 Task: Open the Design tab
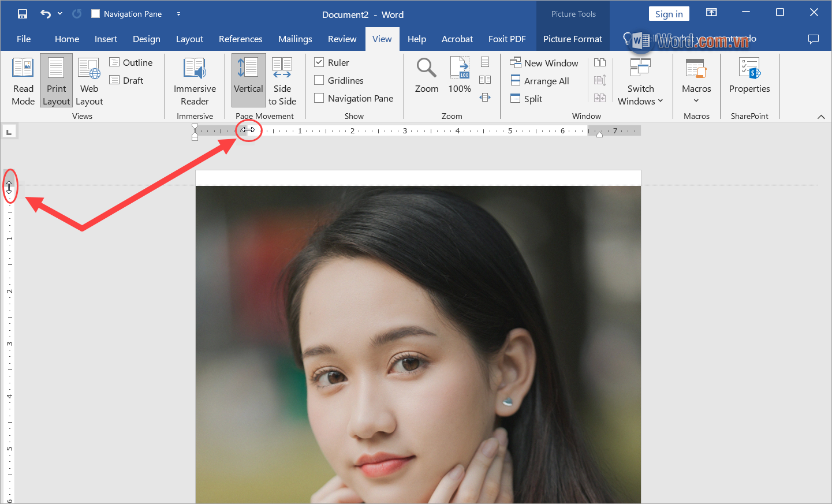point(147,39)
